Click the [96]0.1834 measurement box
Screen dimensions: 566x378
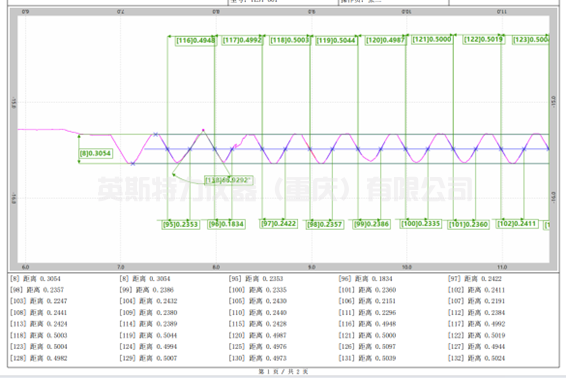pos(227,224)
